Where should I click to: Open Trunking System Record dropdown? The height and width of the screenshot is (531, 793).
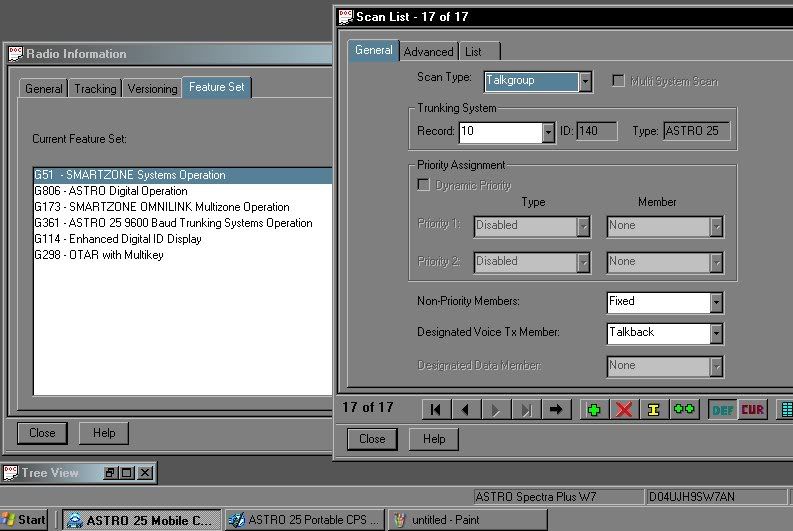coord(548,132)
